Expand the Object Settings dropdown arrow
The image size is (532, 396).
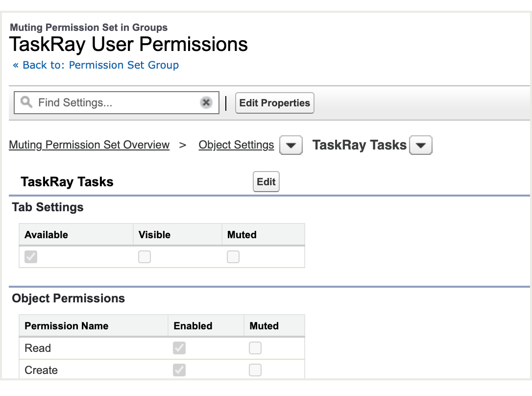291,145
